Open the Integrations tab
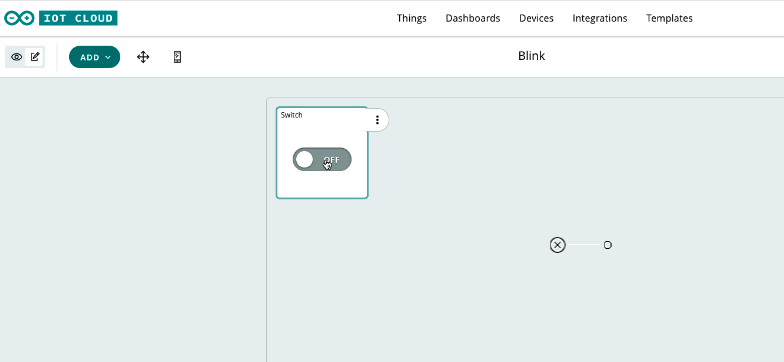 pyautogui.click(x=600, y=18)
